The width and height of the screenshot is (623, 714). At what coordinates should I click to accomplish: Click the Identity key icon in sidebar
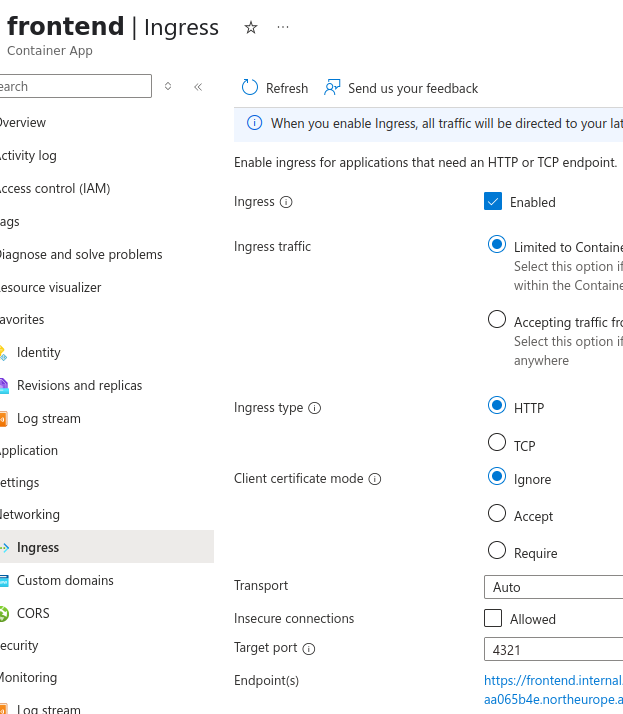click(3, 353)
